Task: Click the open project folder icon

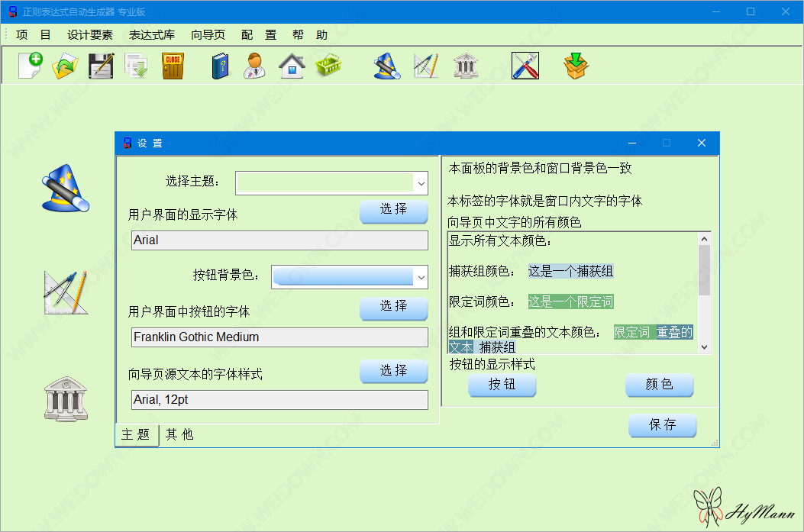Action: (x=65, y=66)
